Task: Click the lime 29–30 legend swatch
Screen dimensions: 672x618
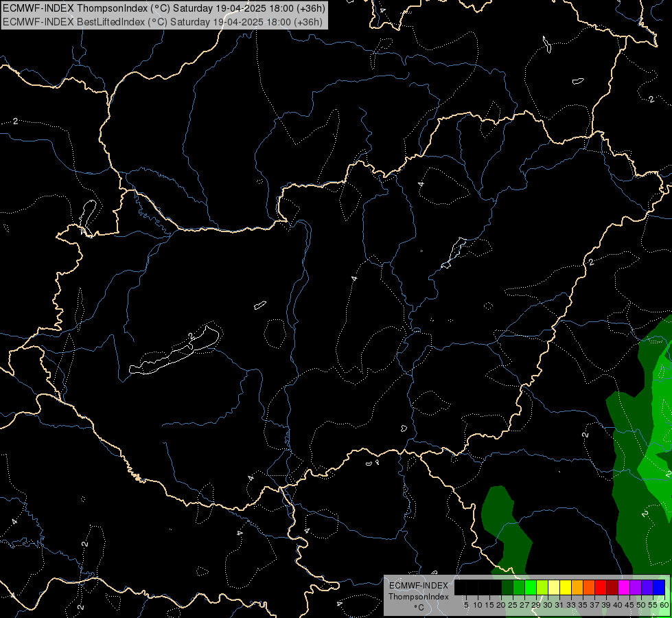Action: click(542, 588)
